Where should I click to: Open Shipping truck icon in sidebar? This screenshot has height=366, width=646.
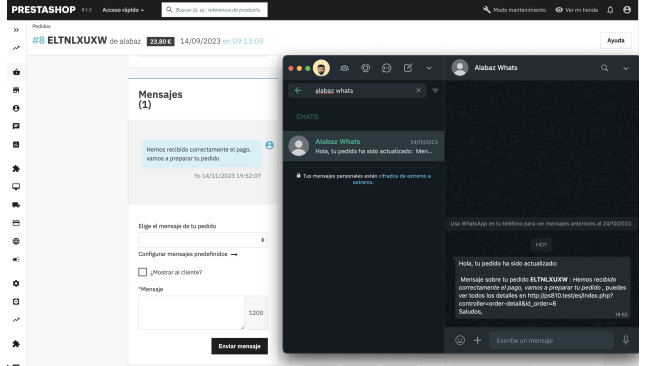[16, 205]
